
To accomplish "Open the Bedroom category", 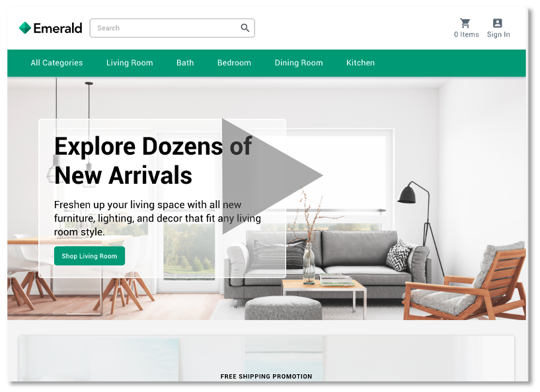I will pyautogui.click(x=234, y=63).
